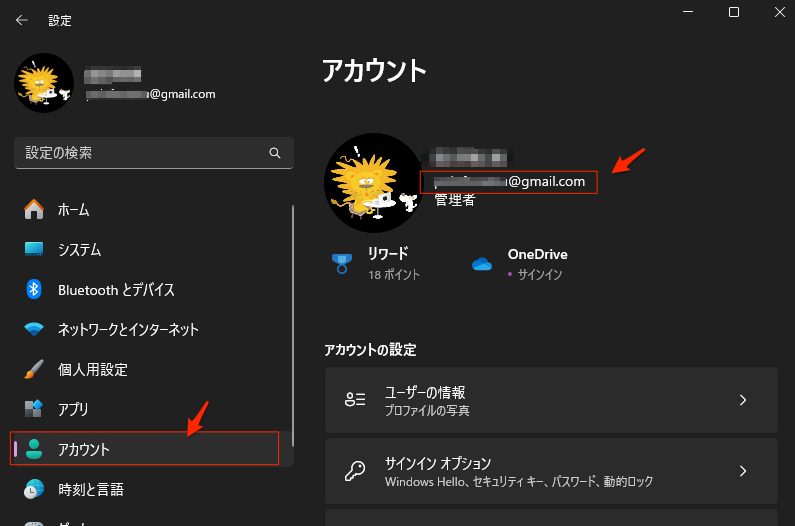Click the サインイン オプション key icon
795x526 pixels.
click(x=355, y=471)
